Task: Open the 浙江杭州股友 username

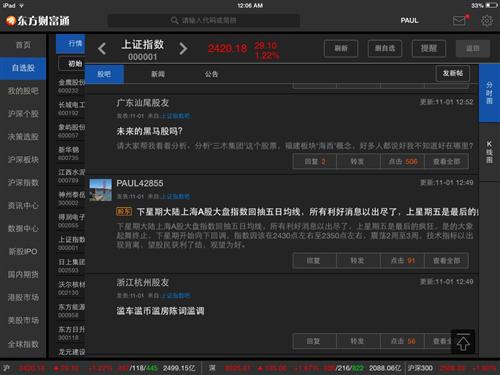Action: coord(143,282)
